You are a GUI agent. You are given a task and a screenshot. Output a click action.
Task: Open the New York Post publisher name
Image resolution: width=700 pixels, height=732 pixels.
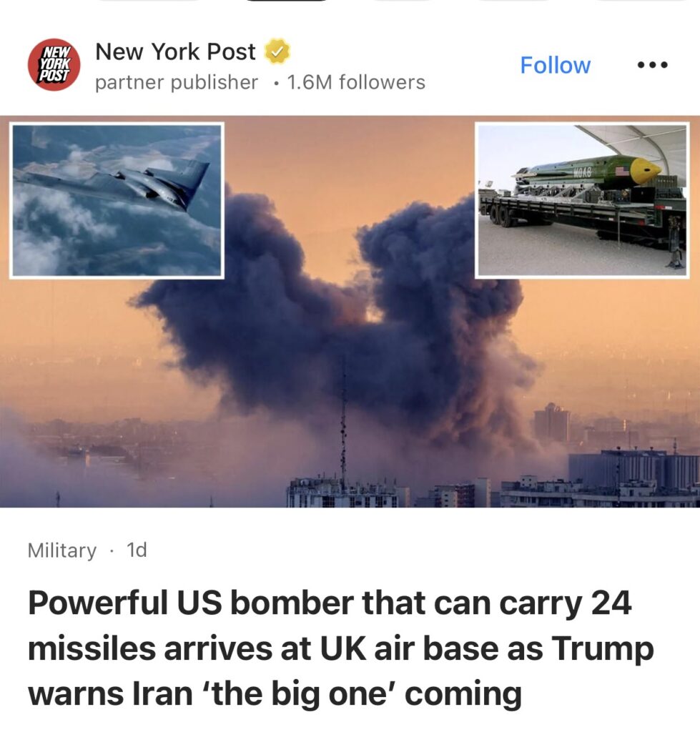coord(176,51)
